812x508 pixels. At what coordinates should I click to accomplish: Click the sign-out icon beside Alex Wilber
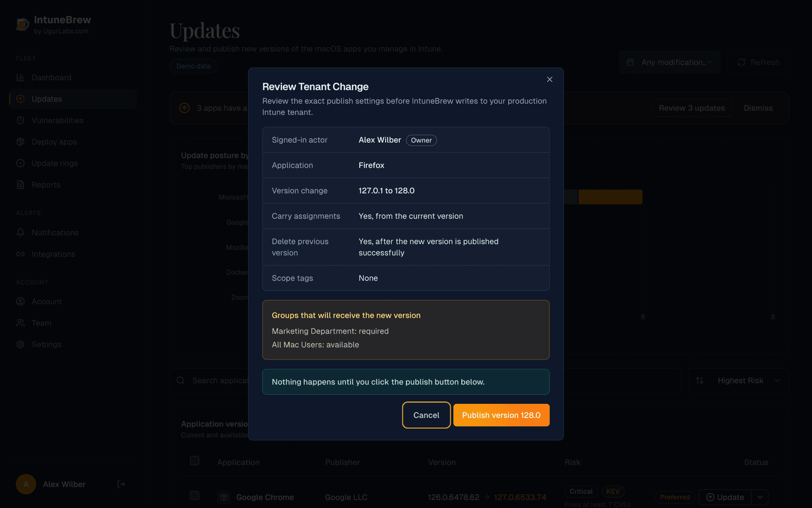pyautogui.click(x=121, y=484)
